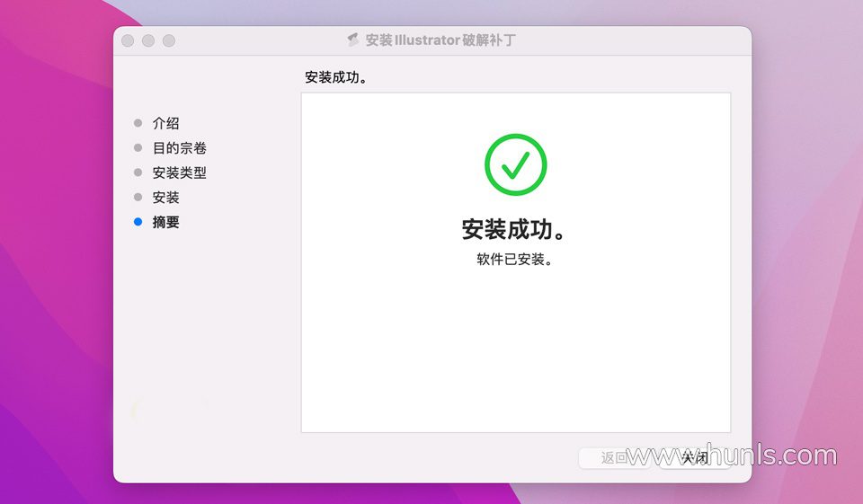Close the installer with the first title-bar button
This screenshot has width=863, height=504.
click(x=128, y=40)
